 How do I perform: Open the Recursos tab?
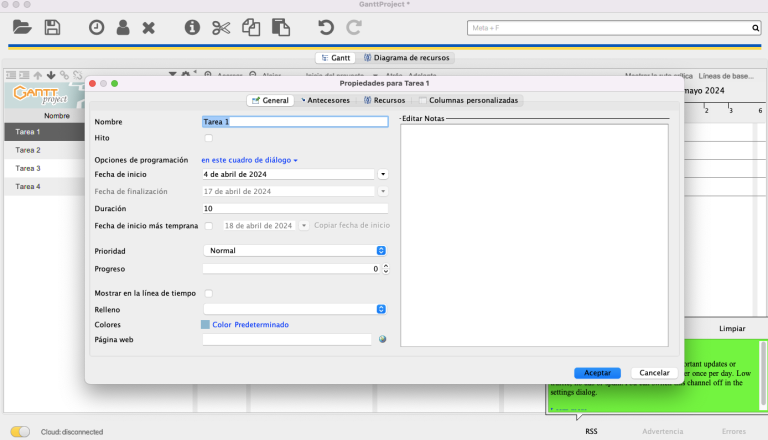click(384, 100)
